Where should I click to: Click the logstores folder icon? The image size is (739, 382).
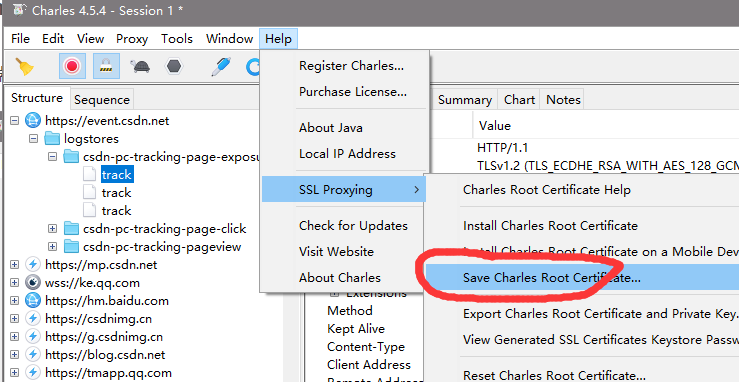52,139
